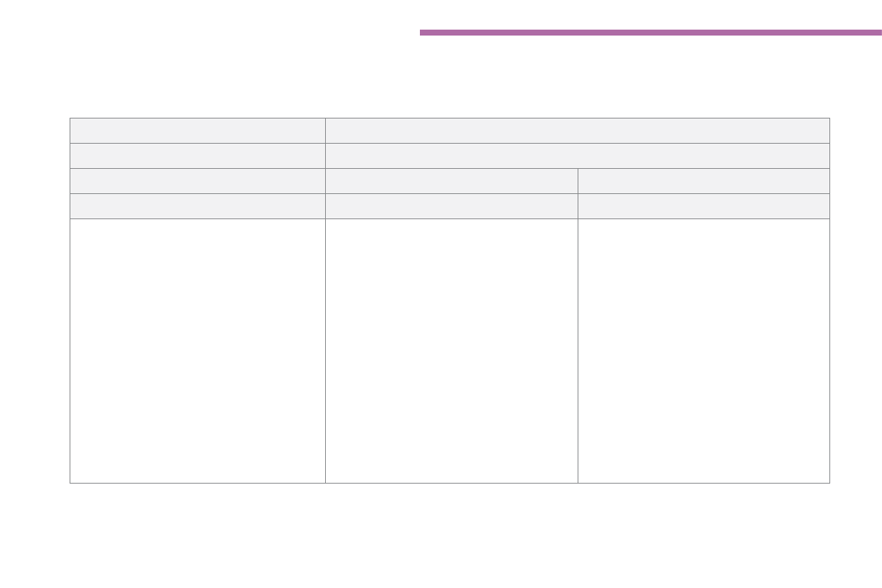The image size is (882, 588).
Task: Click divider between middle and right white cells
Action: 578,350
